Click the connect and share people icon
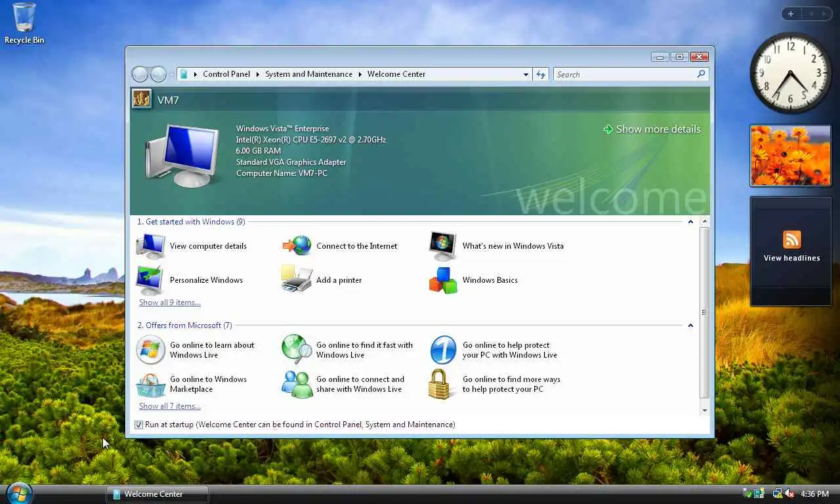840x504 pixels. (297, 385)
